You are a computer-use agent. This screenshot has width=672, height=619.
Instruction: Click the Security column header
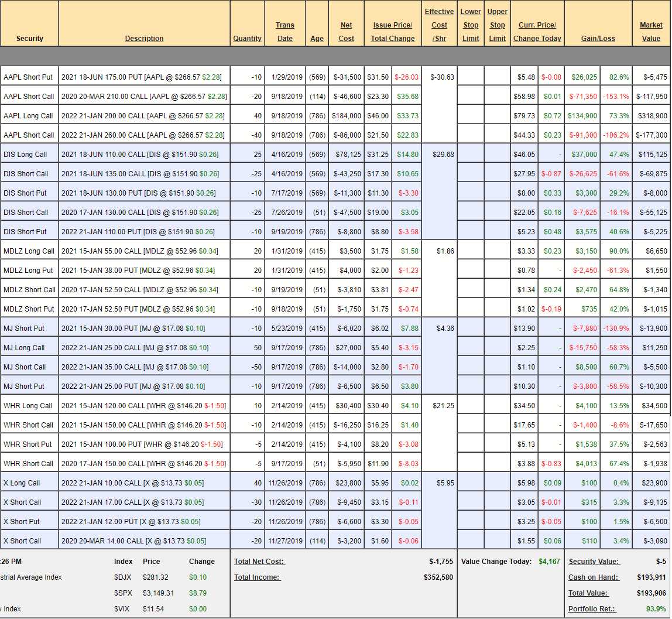click(x=30, y=39)
